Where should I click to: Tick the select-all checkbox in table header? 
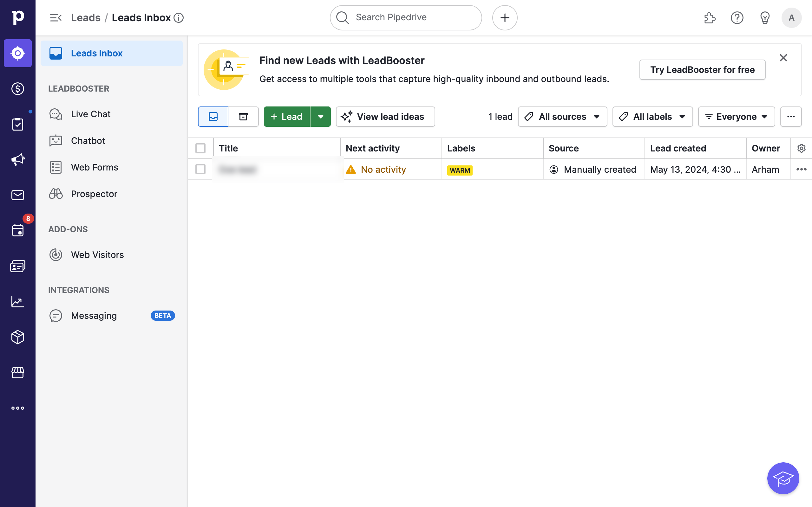pyautogui.click(x=200, y=148)
